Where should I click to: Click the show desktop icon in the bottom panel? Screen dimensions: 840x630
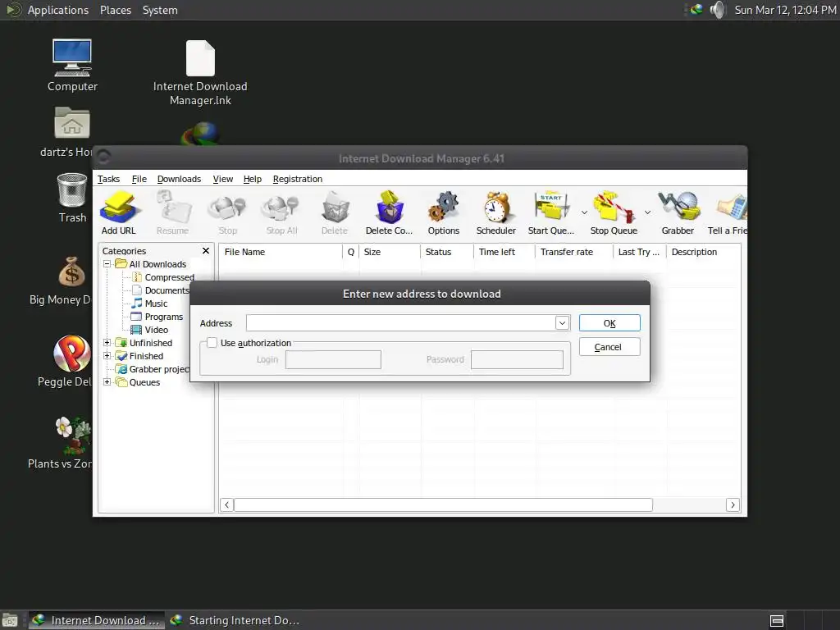[10, 620]
